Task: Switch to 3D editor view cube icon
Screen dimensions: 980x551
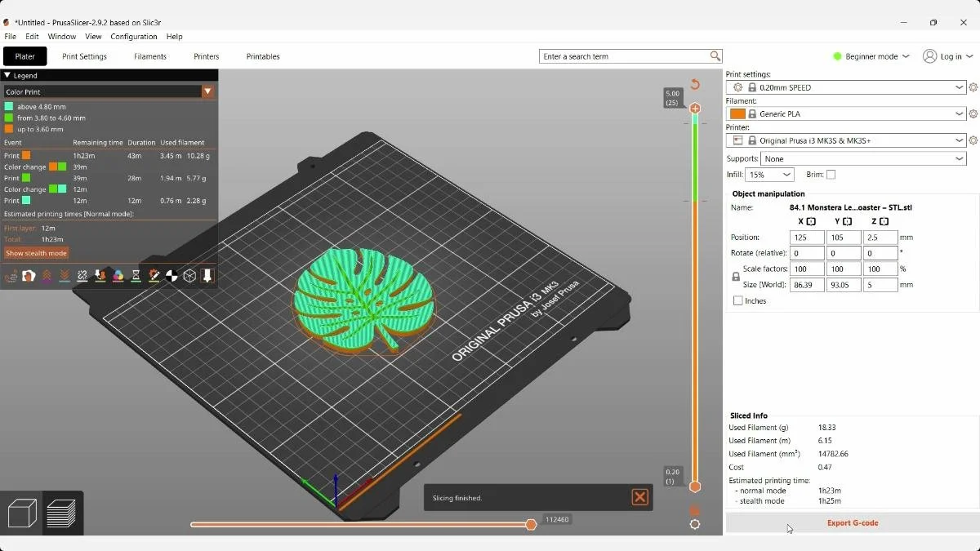Action: (22, 513)
